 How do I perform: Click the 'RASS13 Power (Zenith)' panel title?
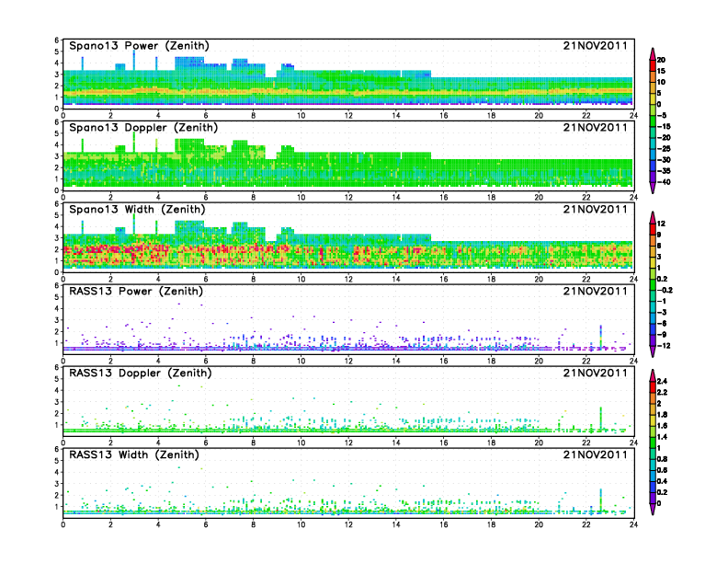click(136, 292)
